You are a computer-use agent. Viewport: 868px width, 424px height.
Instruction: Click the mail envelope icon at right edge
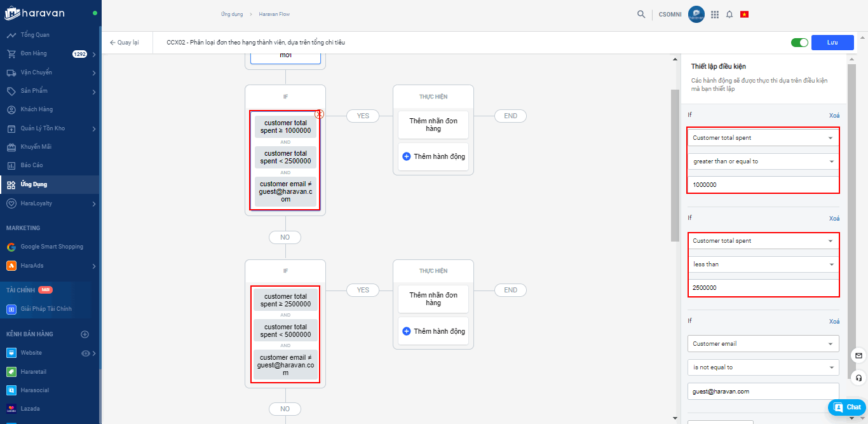point(858,355)
